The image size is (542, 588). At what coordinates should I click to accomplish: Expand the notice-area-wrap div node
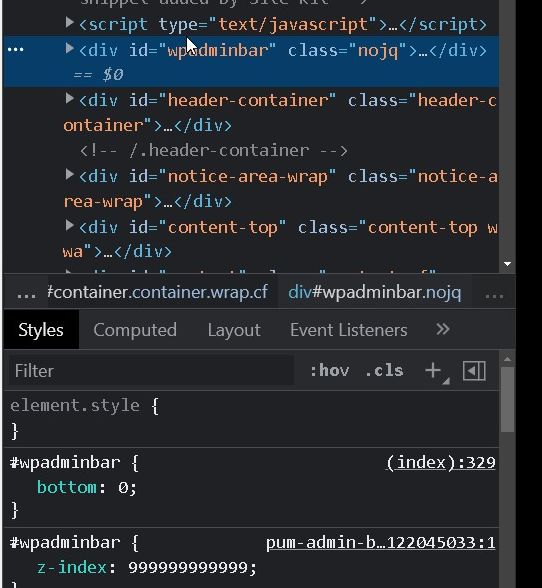[x=69, y=174]
